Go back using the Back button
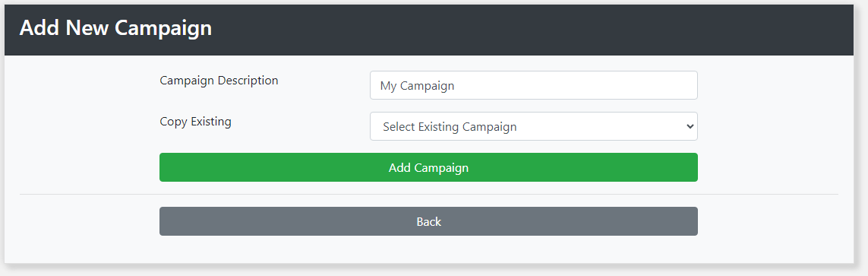Viewport: 868px width, 276px height. point(428,221)
